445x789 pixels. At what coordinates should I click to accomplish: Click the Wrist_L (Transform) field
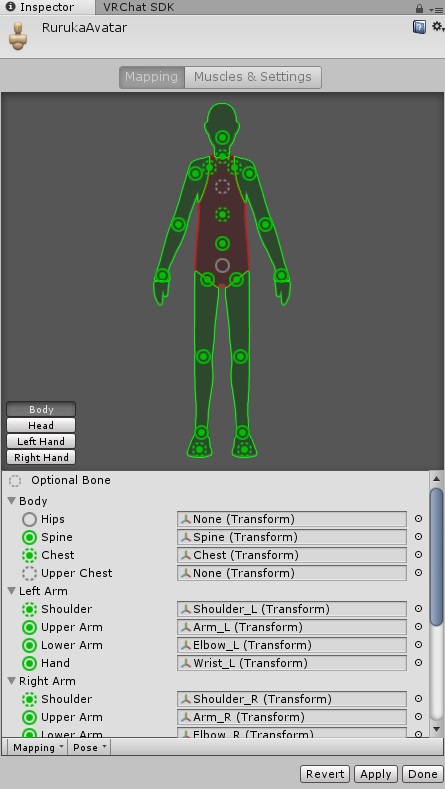pos(292,663)
